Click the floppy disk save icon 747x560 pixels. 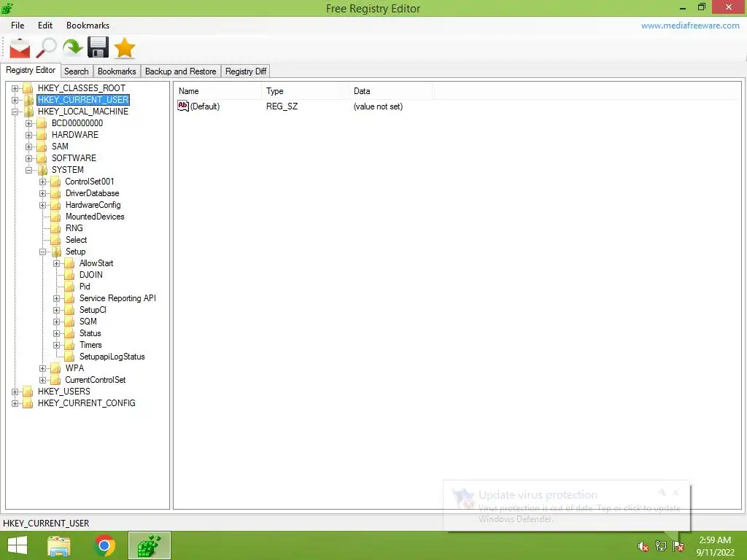click(x=98, y=48)
